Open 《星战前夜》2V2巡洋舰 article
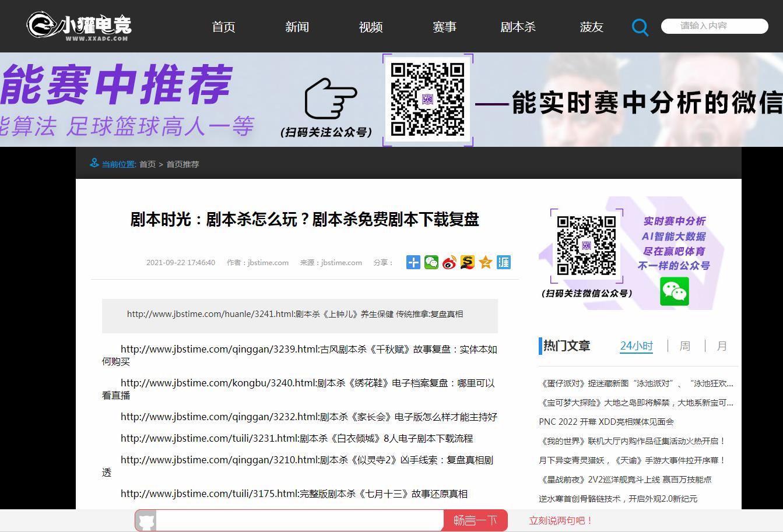783x532 pixels. [626, 480]
